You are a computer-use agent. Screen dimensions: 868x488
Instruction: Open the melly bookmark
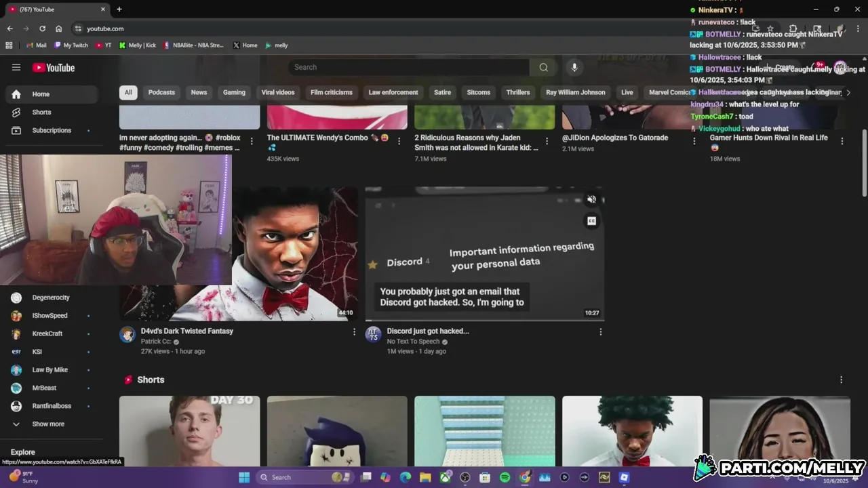[x=277, y=45]
